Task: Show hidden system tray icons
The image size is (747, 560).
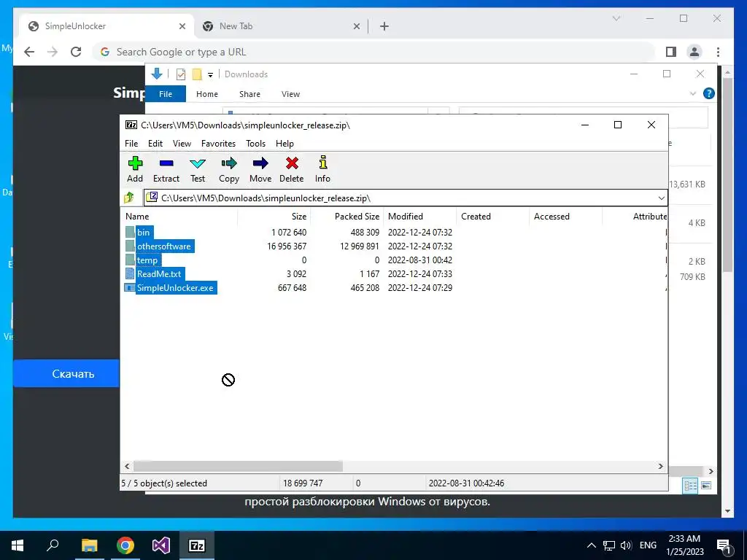Action: pyautogui.click(x=591, y=545)
